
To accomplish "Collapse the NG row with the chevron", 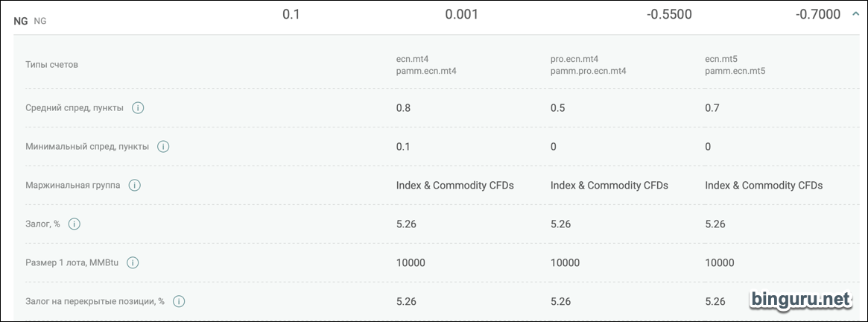I will (x=855, y=15).
